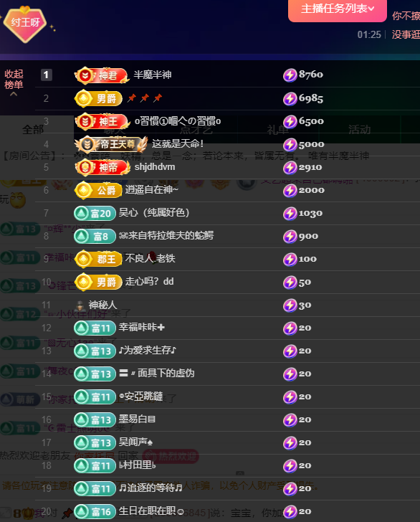Select user o習慣①嗰亽の習慣o

coord(178,121)
